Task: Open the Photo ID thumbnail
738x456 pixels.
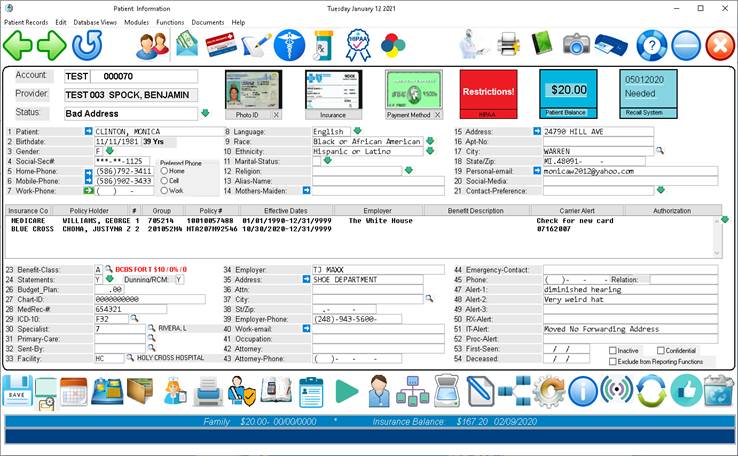Action: [x=253, y=91]
